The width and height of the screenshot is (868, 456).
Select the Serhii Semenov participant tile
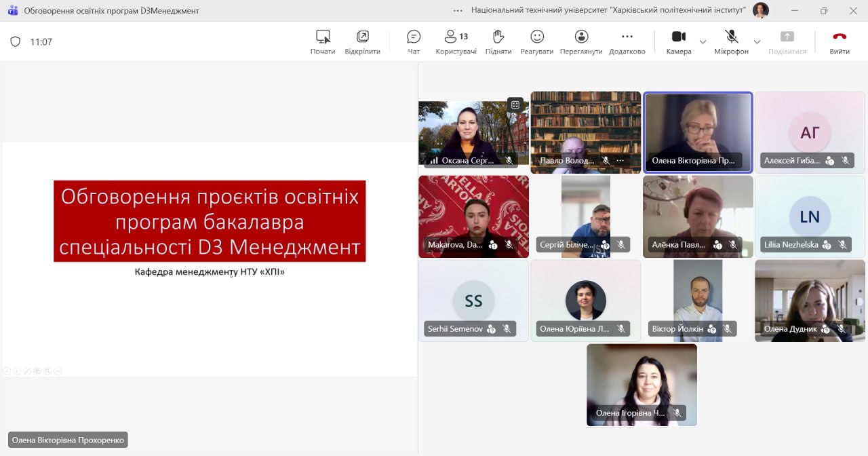tap(473, 300)
